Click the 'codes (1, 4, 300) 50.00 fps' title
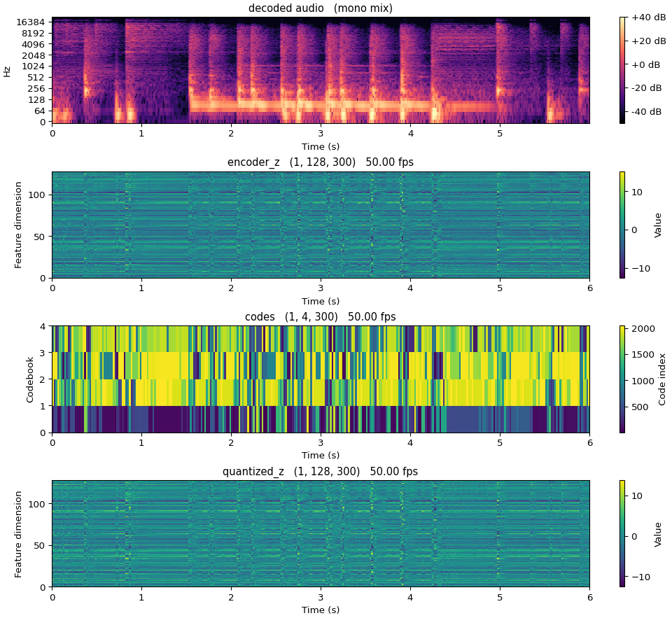The width and height of the screenshot is (672, 618). [321, 317]
